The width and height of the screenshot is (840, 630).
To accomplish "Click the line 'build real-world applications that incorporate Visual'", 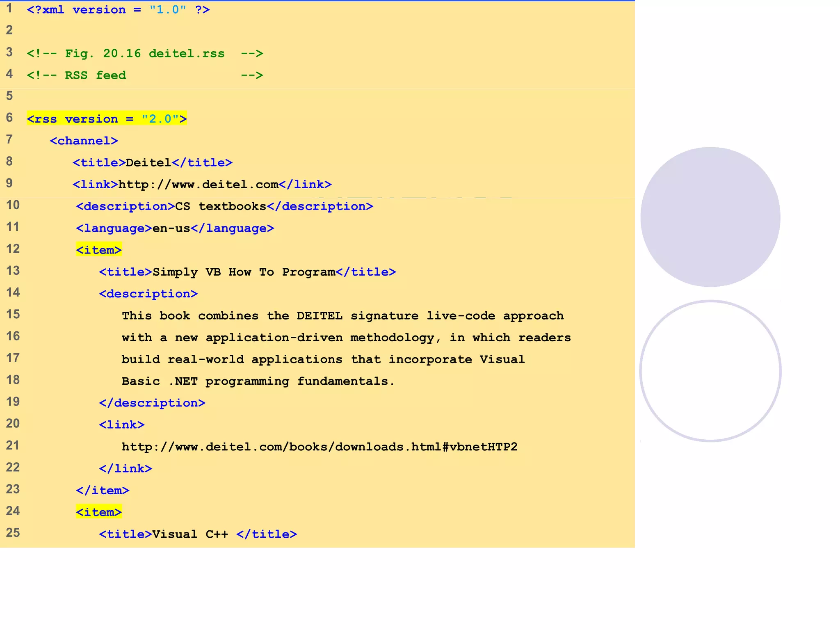I will pos(323,359).
